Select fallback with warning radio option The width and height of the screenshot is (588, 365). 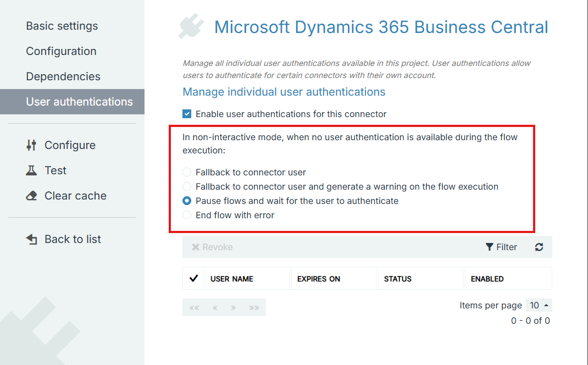click(187, 186)
